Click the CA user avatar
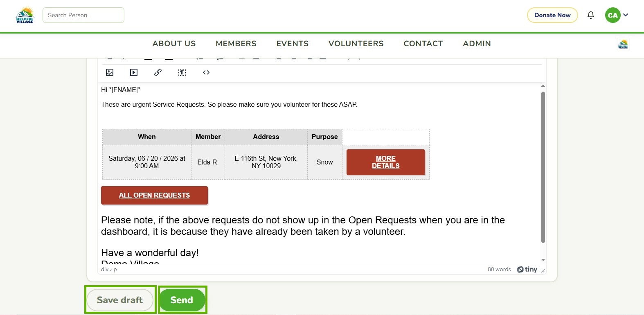 click(x=612, y=15)
